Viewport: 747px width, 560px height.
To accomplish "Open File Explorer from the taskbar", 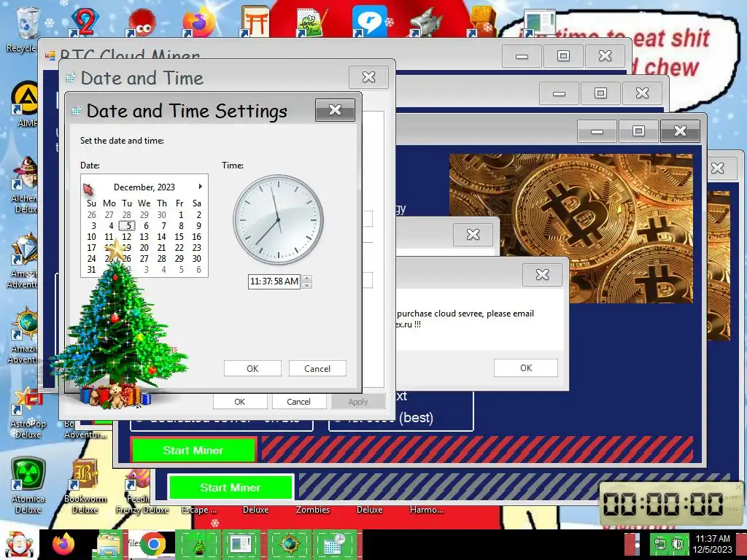I will [109, 545].
